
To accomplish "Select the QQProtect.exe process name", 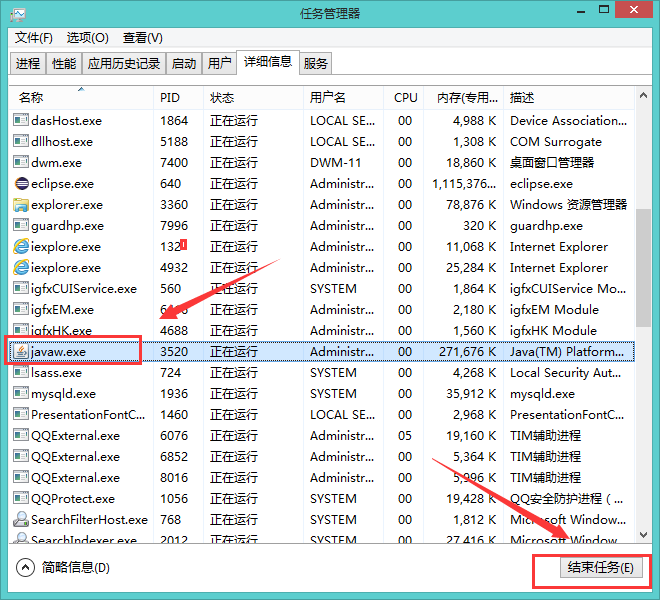I will [x=73, y=499].
